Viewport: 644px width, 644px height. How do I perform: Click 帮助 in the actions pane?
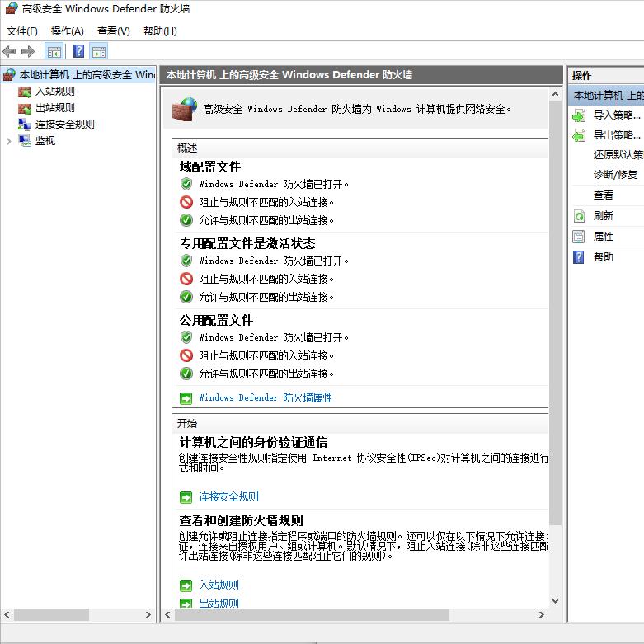(x=604, y=257)
